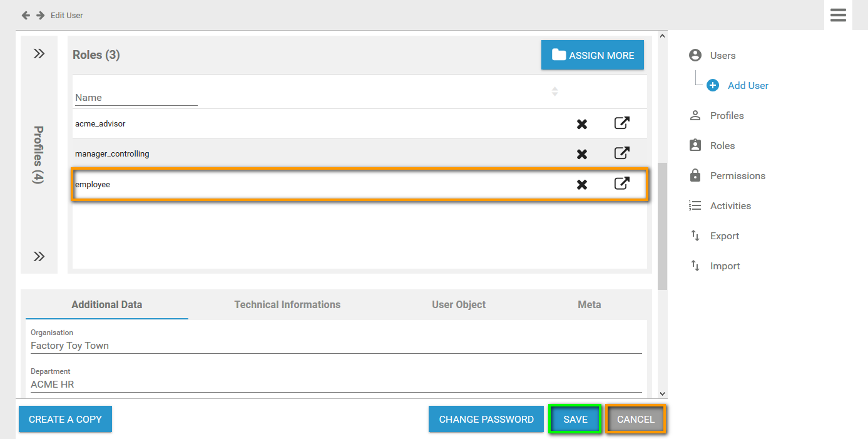Viewport: 868px width, 439px height.
Task: Click the Roles (3) heading
Action: tap(96, 55)
